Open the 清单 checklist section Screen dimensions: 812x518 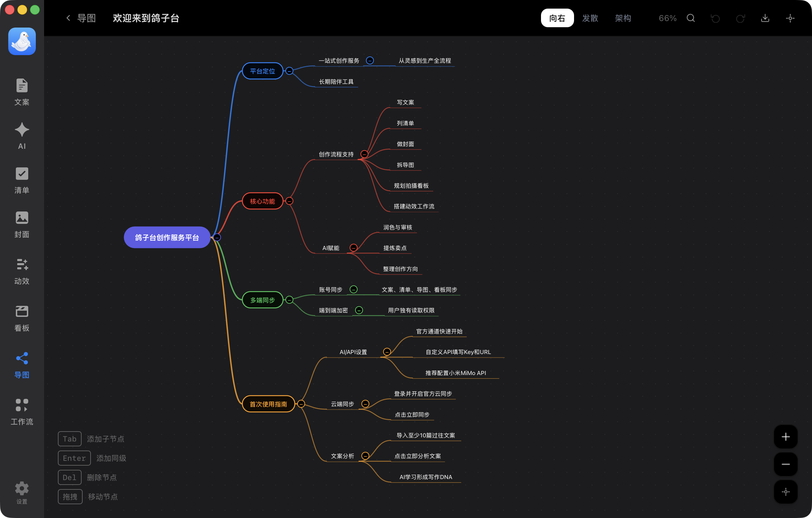point(22,180)
